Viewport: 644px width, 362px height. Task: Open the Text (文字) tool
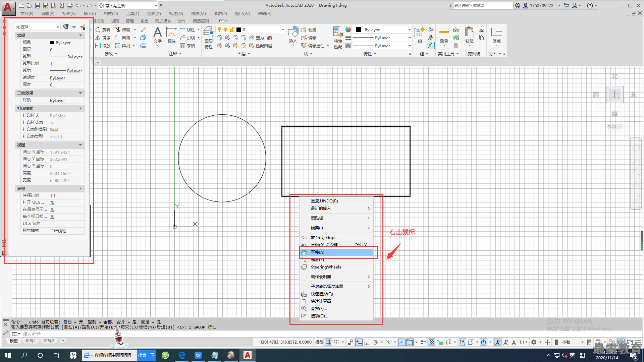tap(158, 35)
